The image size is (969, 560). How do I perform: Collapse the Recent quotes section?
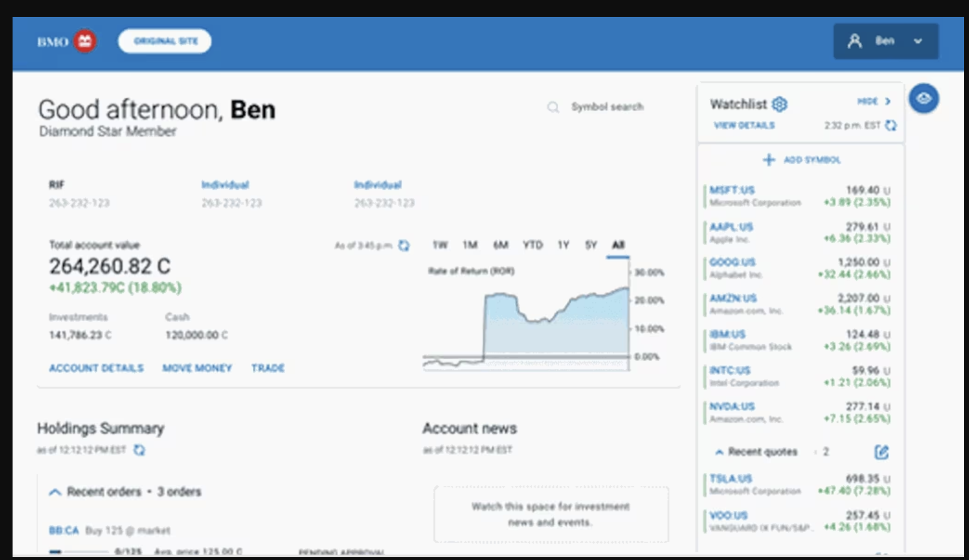point(719,452)
